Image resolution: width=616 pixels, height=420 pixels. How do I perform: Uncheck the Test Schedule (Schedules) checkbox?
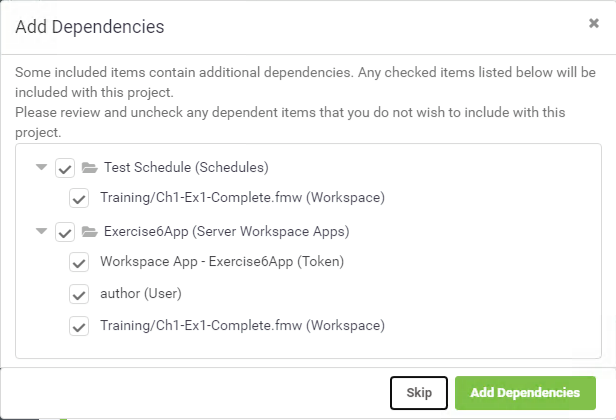point(65,168)
